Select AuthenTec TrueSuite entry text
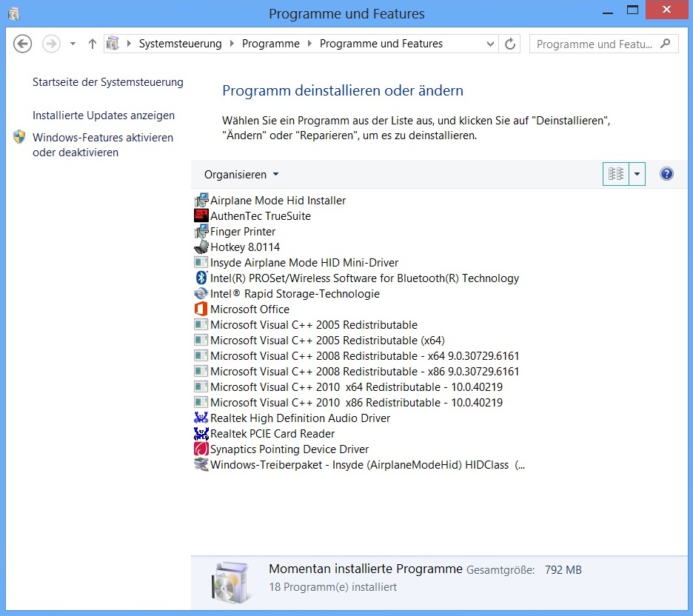The image size is (693, 616). [261, 215]
